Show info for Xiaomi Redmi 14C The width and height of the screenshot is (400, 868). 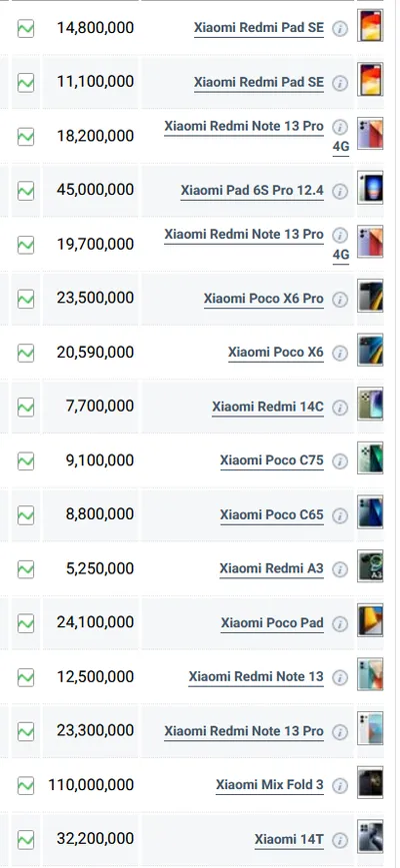coord(340,408)
